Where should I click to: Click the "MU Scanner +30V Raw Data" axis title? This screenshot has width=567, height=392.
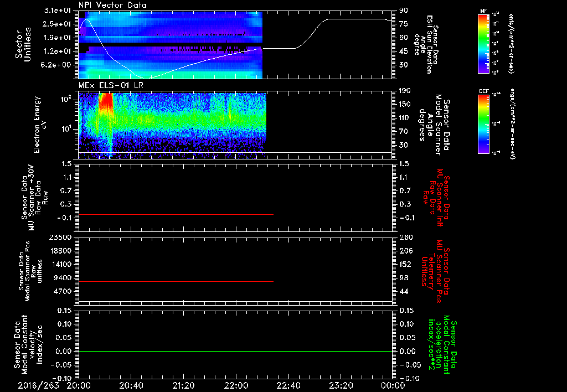pos(34,198)
